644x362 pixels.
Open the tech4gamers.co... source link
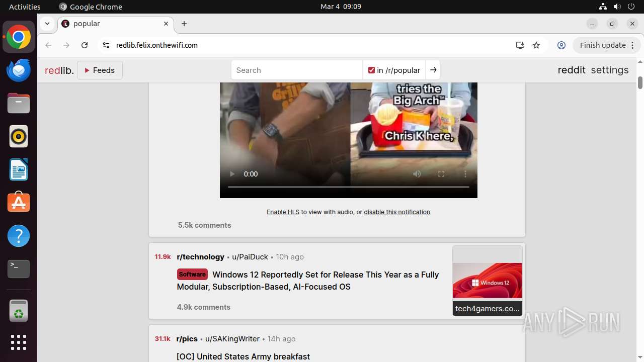pos(488,309)
